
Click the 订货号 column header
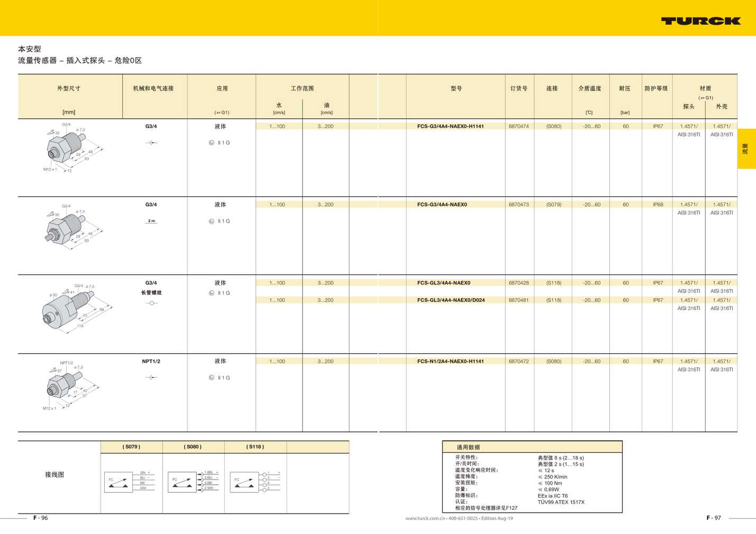pos(519,88)
